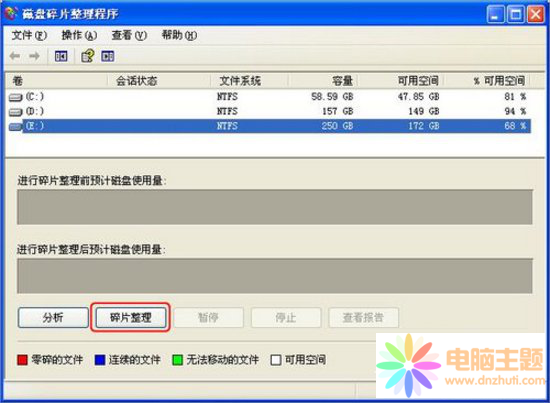
Task: Select the D: drive icon
Action: point(15,112)
